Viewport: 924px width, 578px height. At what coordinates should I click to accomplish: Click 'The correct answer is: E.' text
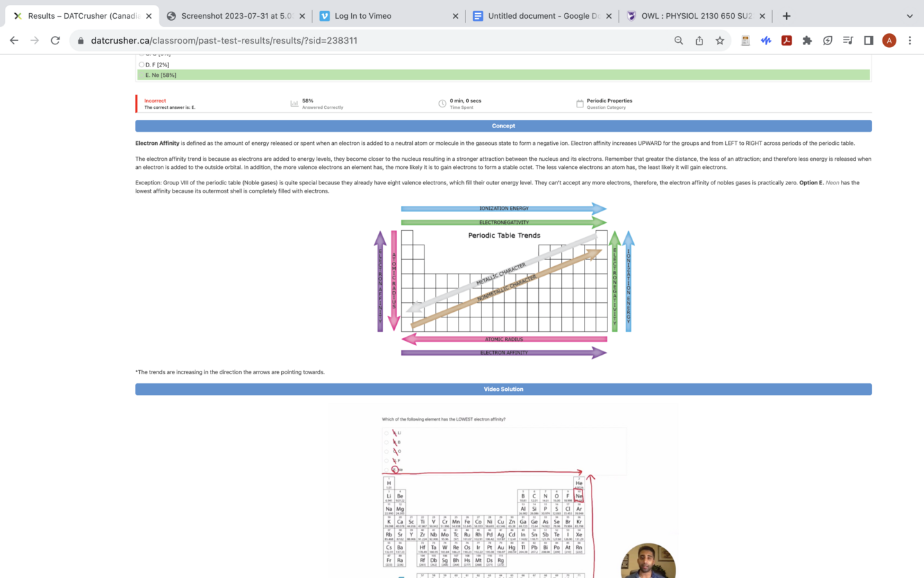(x=170, y=107)
